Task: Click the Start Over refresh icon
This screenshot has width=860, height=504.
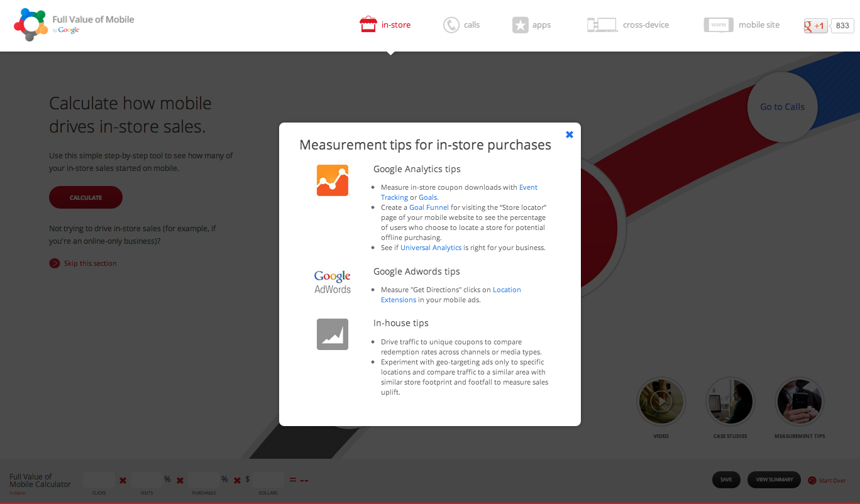Action: (812, 480)
